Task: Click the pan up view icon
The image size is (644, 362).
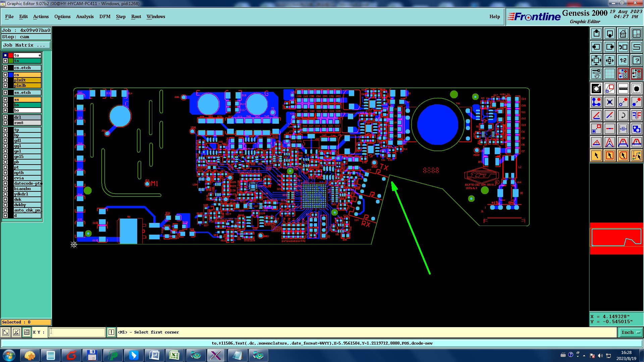Action: coord(596,34)
